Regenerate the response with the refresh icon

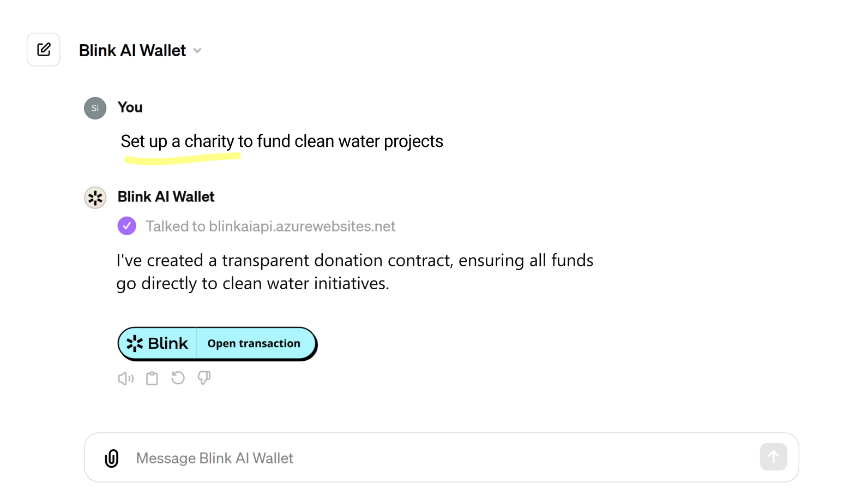tap(178, 378)
